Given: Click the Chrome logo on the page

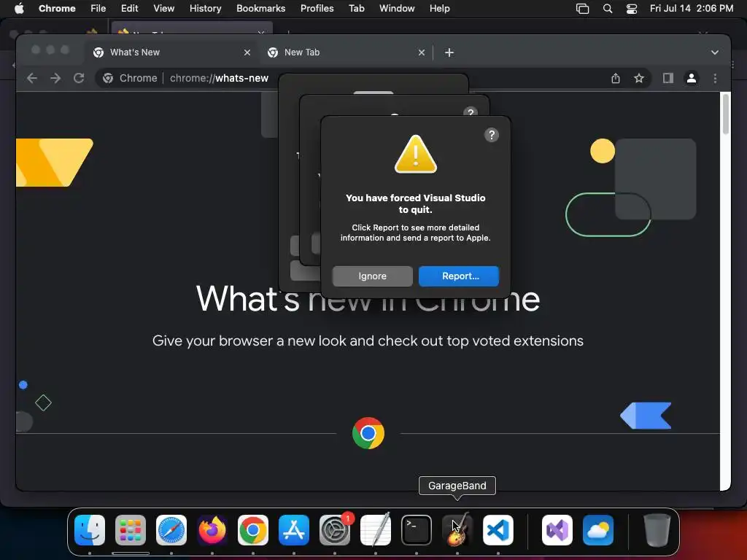Looking at the screenshot, I should coord(368,433).
